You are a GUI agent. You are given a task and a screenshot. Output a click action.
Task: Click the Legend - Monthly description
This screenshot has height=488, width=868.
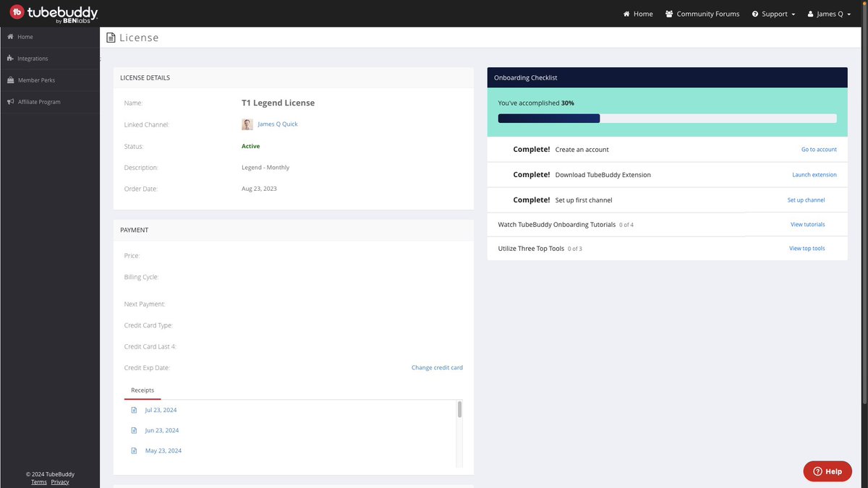(x=265, y=168)
